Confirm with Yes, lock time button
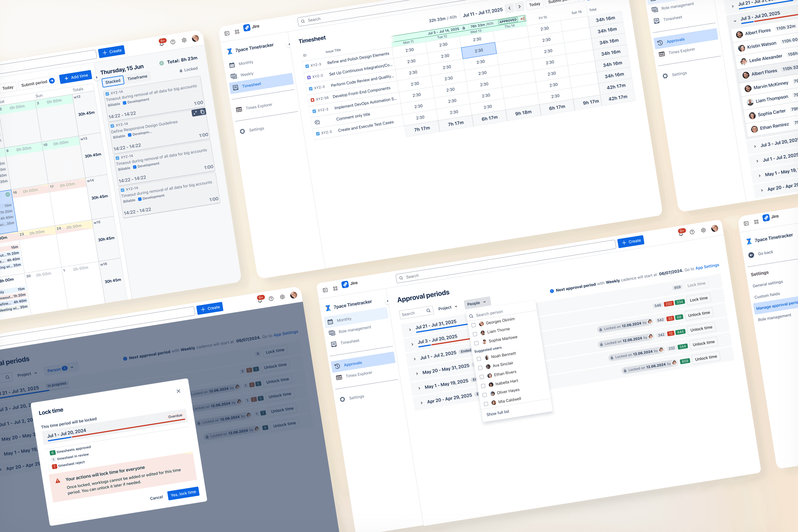The width and height of the screenshot is (798, 532). (183, 493)
